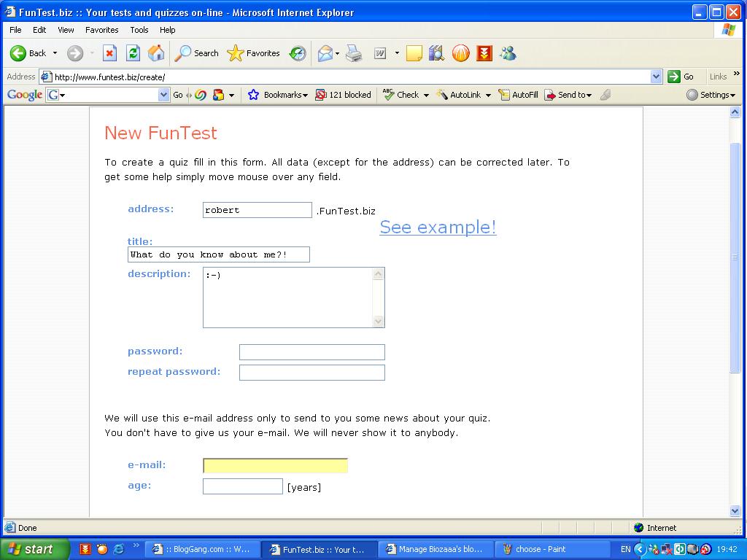Open the Search magnifier button
The image size is (747, 560).
coord(196,53)
